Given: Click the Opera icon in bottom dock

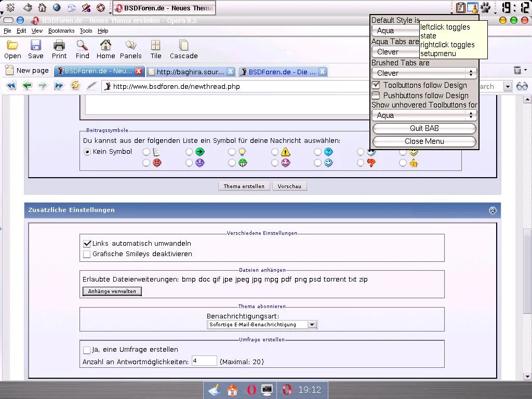Looking at the screenshot, I should click(x=251, y=390).
